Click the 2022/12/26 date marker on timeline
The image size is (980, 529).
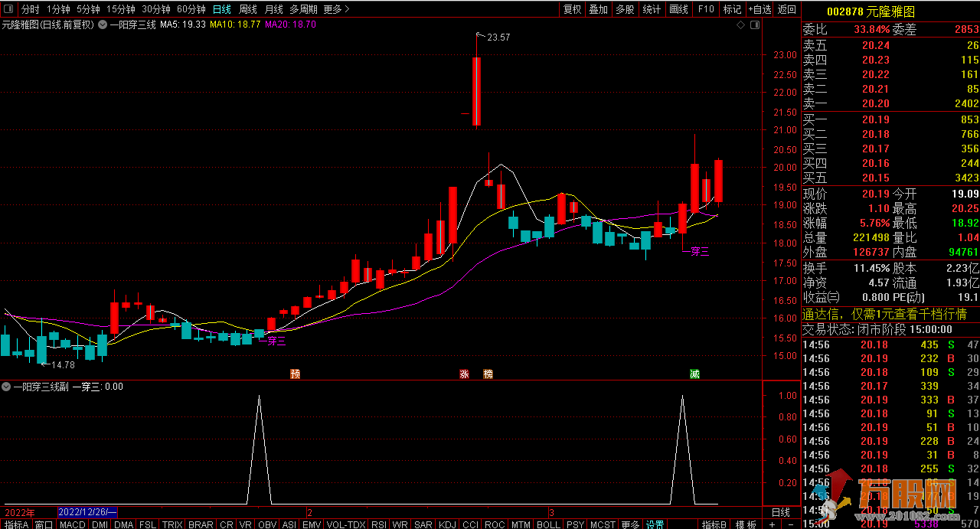coord(87,511)
